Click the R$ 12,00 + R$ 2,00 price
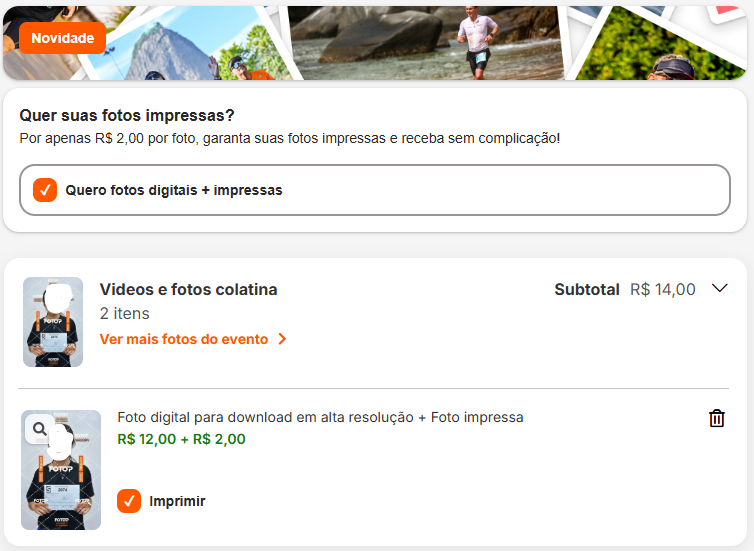 point(181,439)
